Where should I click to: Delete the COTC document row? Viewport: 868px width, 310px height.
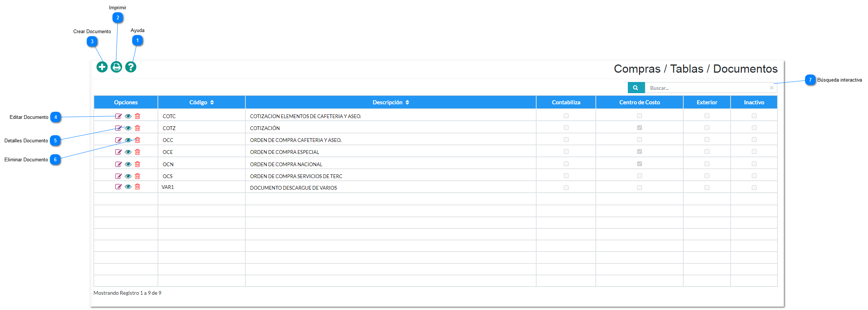pyautogui.click(x=137, y=116)
